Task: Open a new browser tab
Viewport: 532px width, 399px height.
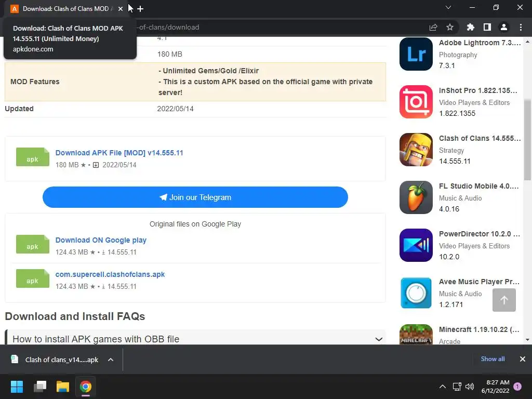Action: pos(140,9)
